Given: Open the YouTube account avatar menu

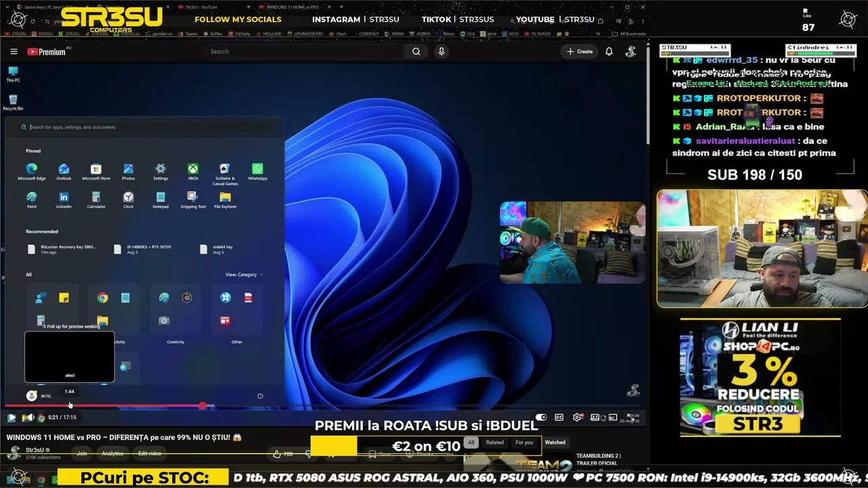Looking at the screenshot, I should tap(631, 52).
